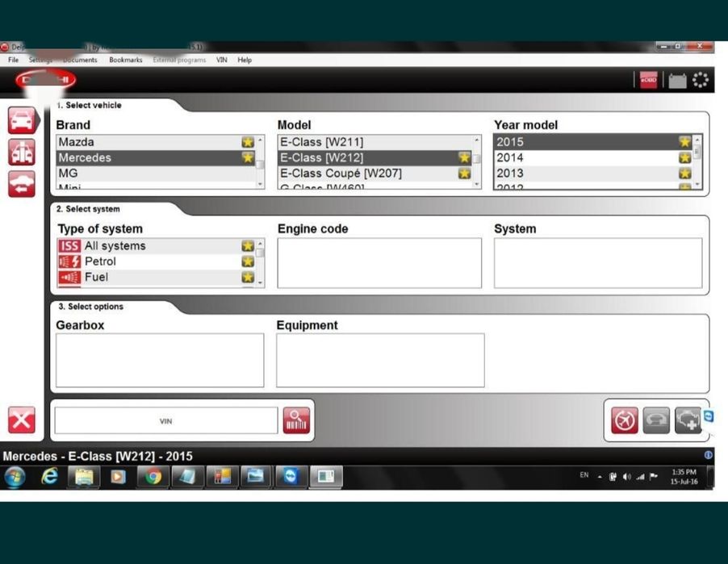This screenshot has height=564, width=728.
Task: Open Windows Media Player from taskbar
Action: pos(118,477)
